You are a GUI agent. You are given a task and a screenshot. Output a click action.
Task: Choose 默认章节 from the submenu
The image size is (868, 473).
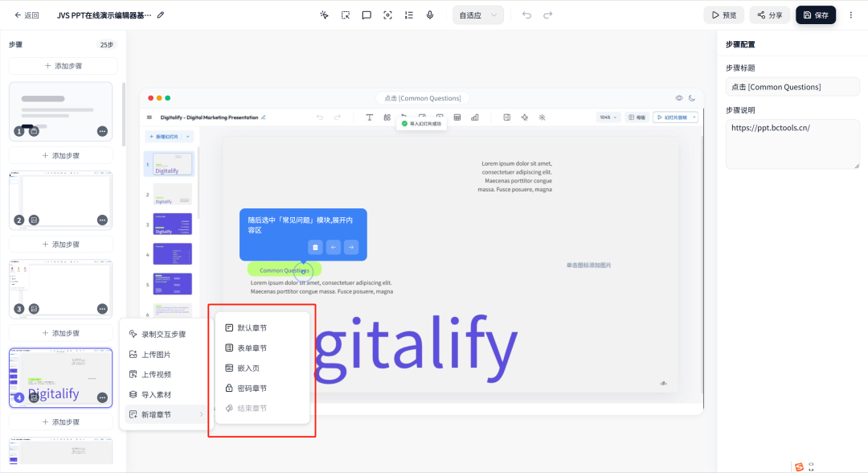coord(262,328)
